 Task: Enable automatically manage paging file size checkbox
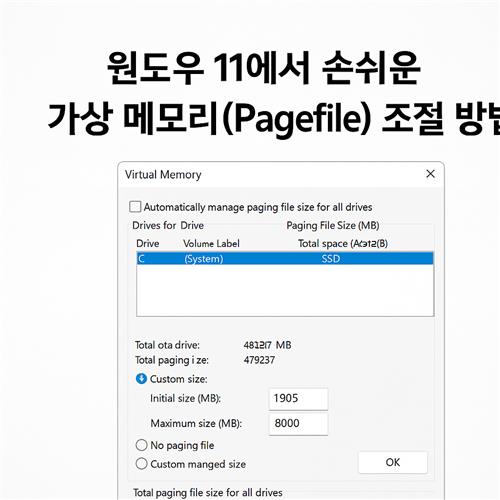[x=135, y=207]
